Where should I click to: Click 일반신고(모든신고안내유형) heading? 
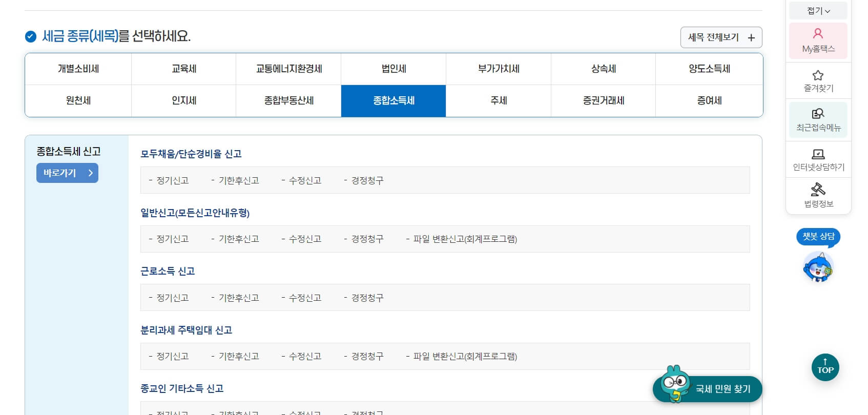tap(195, 213)
